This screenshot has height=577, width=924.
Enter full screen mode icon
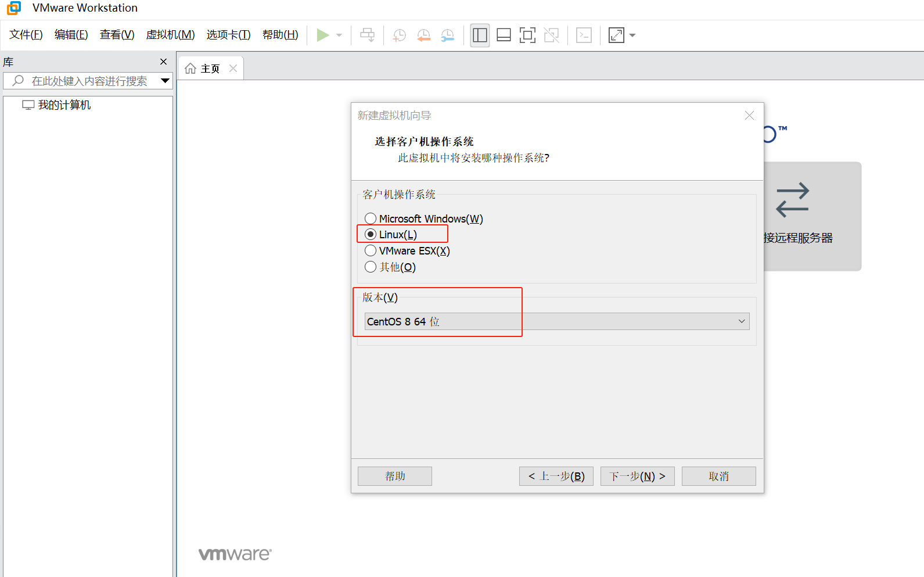click(527, 35)
